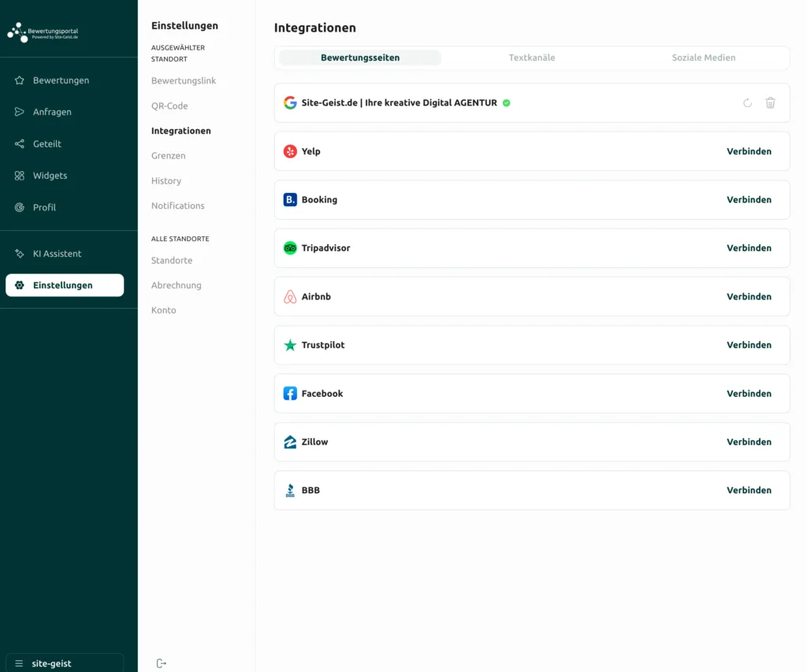Open Widgets from the sidebar
This screenshot has height=672, width=807.
(x=50, y=176)
